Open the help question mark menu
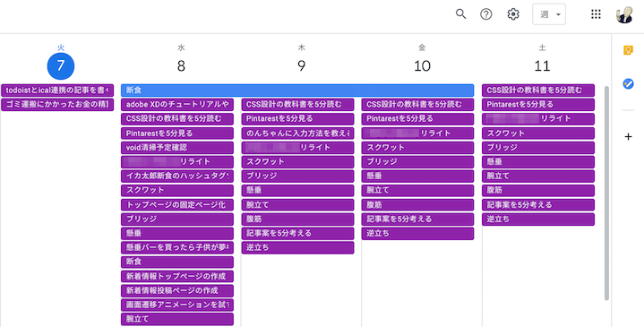 [486, 14]
